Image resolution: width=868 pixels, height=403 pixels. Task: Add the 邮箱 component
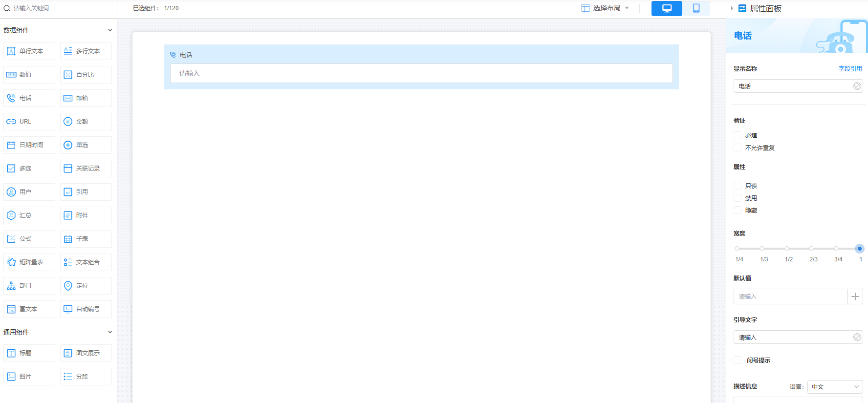point(86,98)
